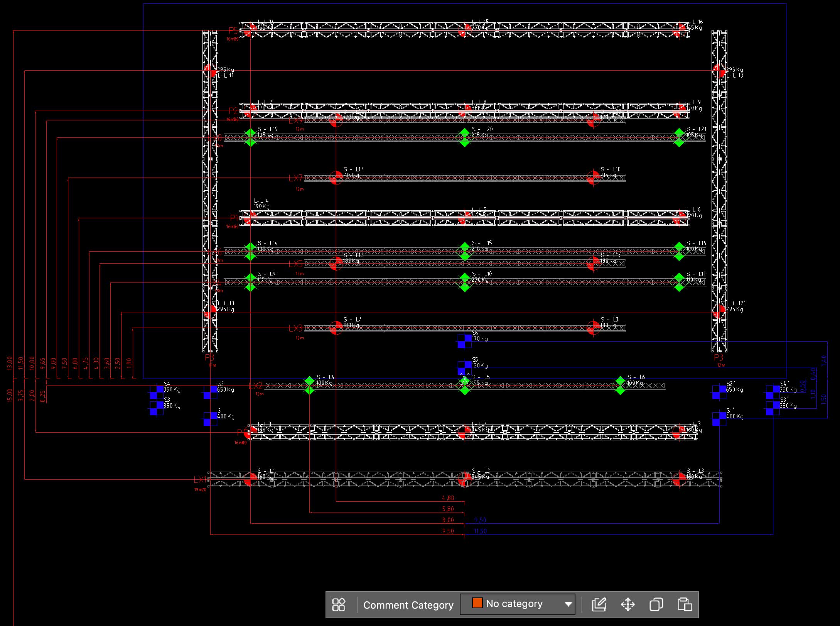Click the green diamond marker at S-L20 215Kg
This screenshot has width=840, height=626.
point(465,138)
